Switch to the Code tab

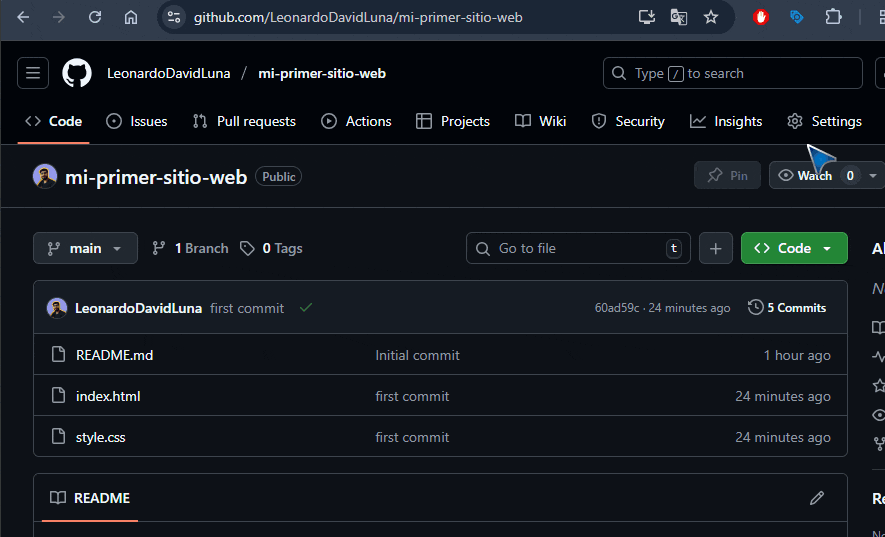[54, 121]
